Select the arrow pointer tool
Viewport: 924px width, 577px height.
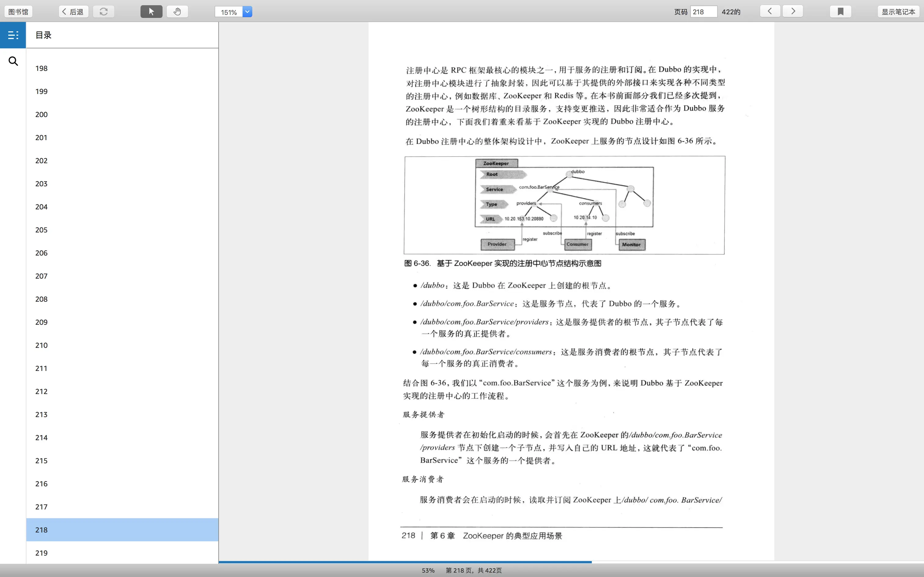click(151, 12)
